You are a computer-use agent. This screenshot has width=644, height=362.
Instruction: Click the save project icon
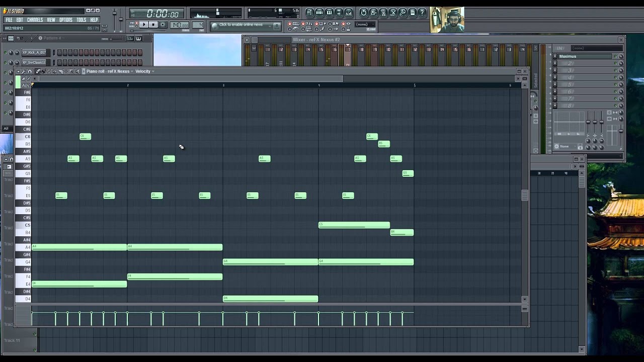point(373,13)
